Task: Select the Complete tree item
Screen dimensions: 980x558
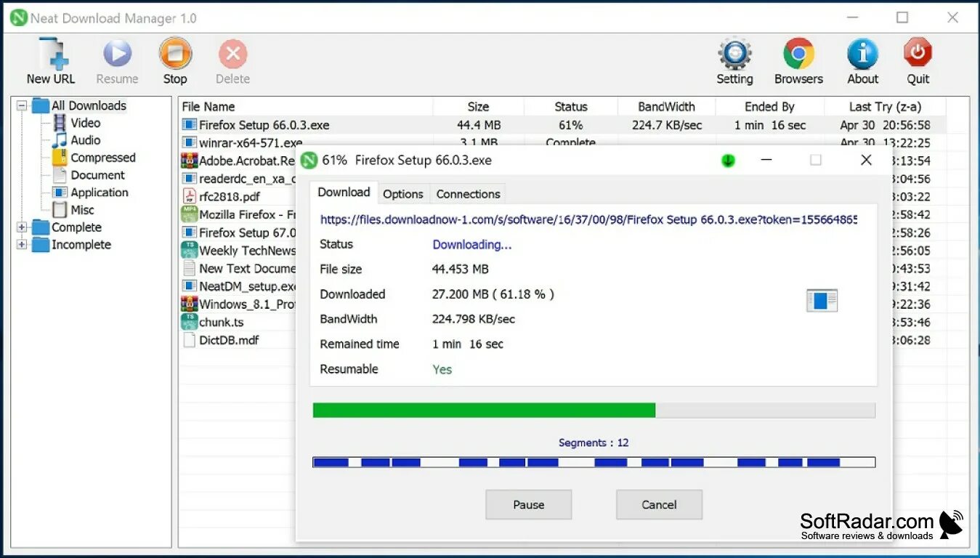Action: (x=76, y=227)
